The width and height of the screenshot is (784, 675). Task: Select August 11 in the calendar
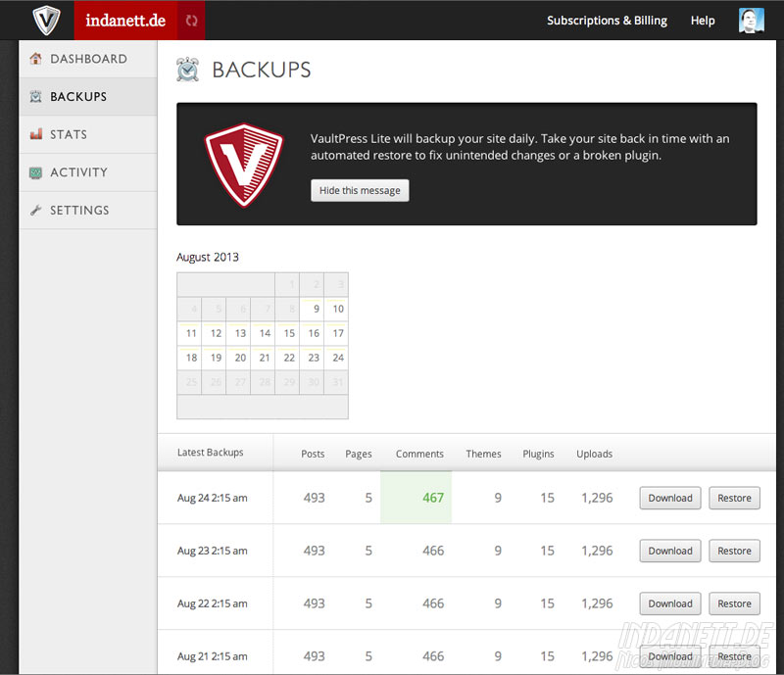[189, 333]
